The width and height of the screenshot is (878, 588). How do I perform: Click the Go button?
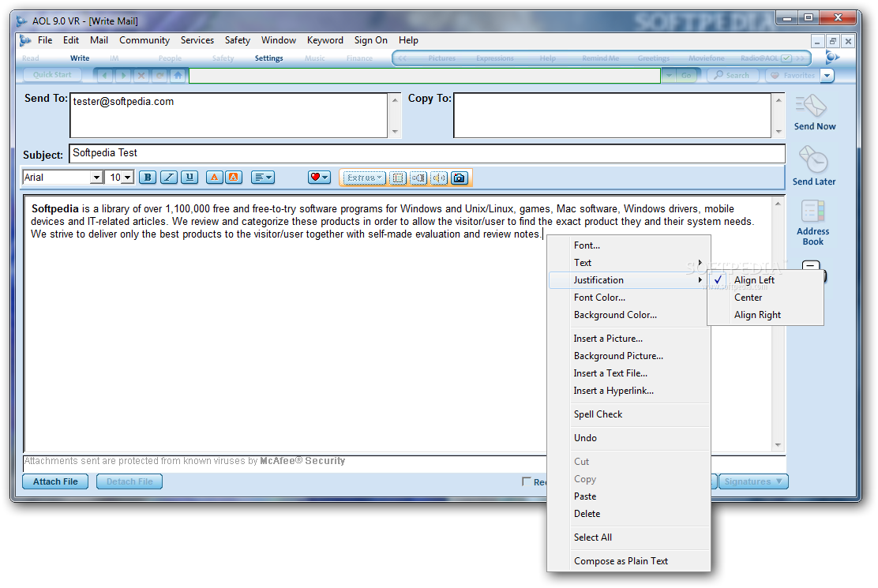[686, 75]
